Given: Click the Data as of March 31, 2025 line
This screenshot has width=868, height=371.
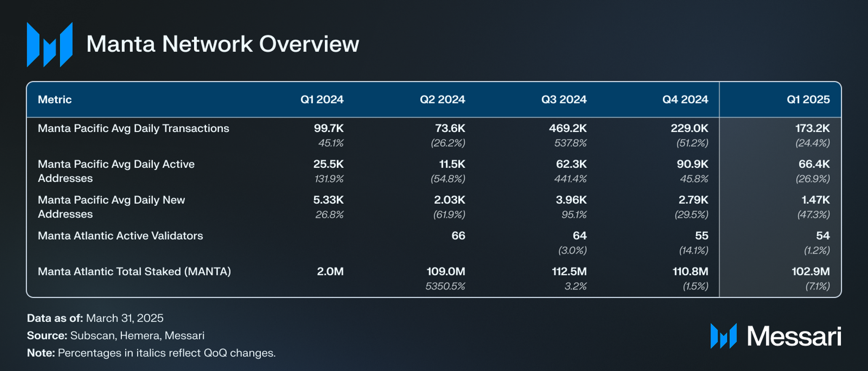Looking at the screenshot, I should click(x=95, y=318).
